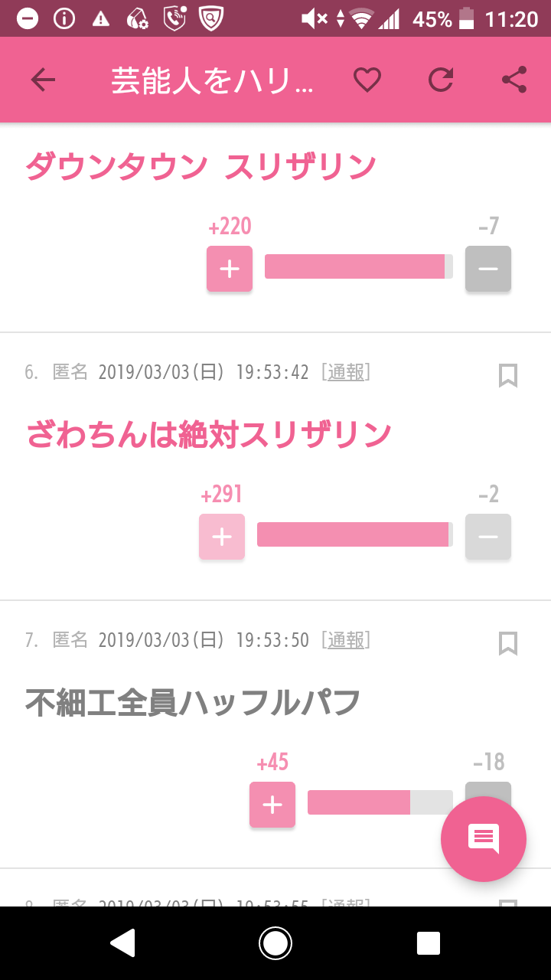
Task: Upvote ざわちんは絶対スリザリン comment
Action: (222, 537)
